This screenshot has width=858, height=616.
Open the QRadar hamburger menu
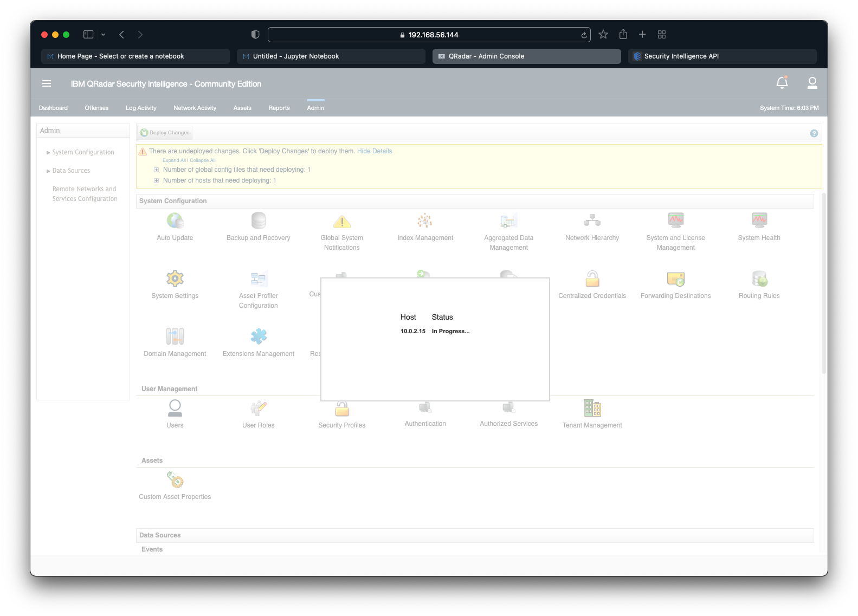click(x=47, y=83)
